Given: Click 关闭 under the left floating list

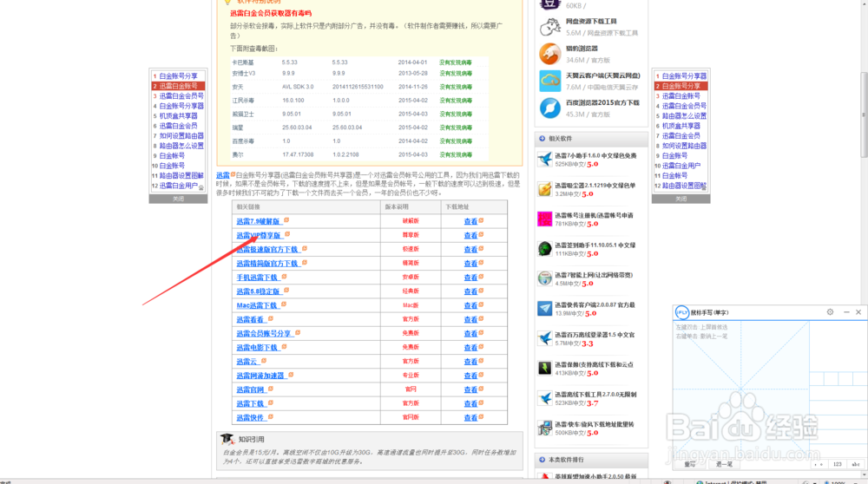Looking at the screenshot, I should (178, 199).
